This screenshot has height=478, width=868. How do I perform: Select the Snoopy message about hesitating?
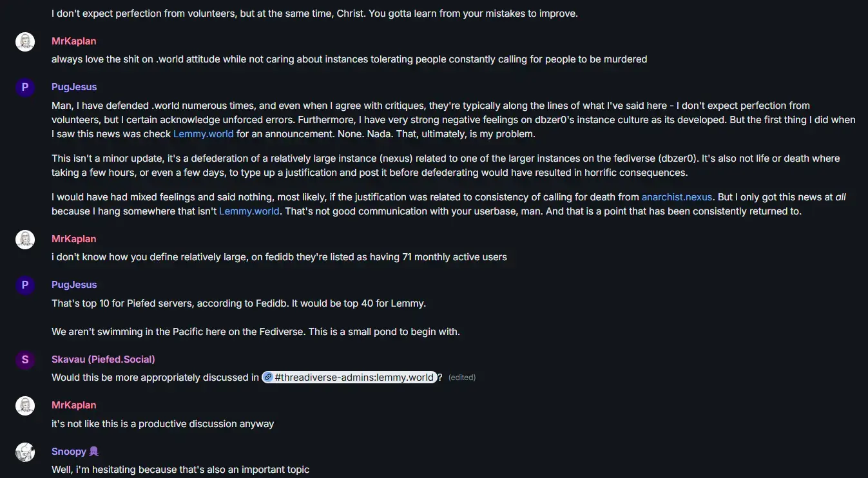180,470
